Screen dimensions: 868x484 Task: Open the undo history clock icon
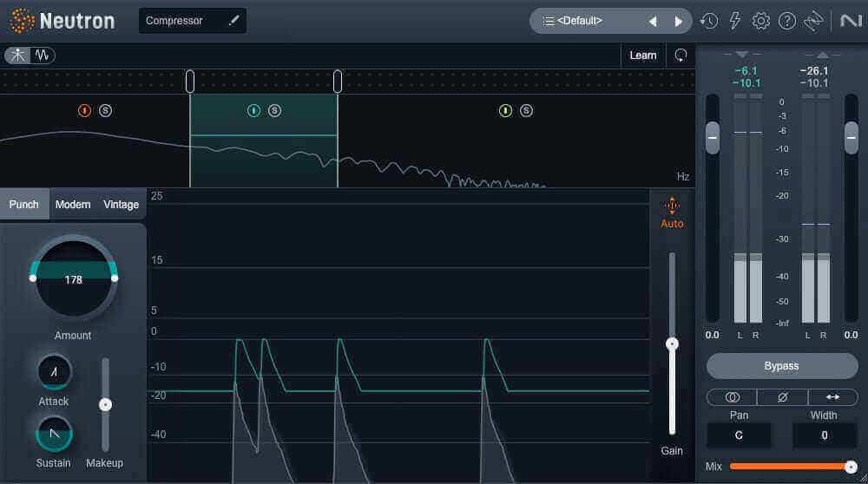click(709, 21)
